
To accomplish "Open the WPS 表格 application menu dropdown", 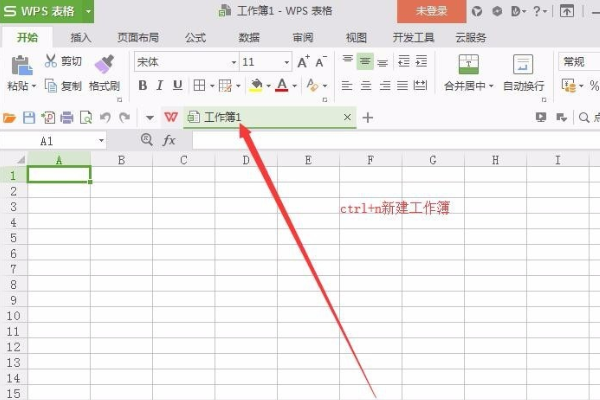I will [88, 11].
